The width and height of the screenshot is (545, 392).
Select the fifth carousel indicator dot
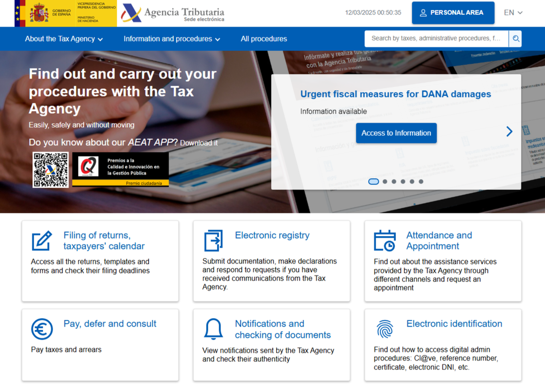coord(412,181)
